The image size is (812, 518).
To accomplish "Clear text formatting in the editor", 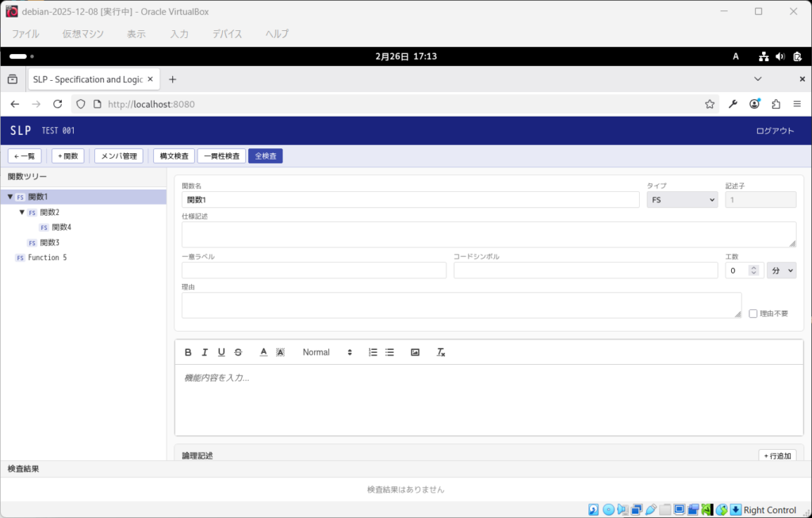I will tap(441, 352).
